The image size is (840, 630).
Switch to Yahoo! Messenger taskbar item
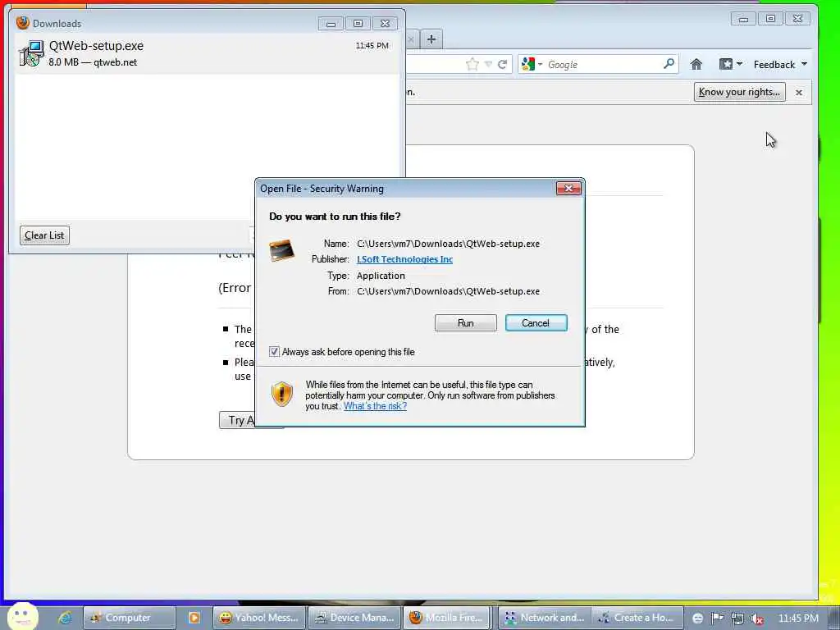[x=259, y=618]
